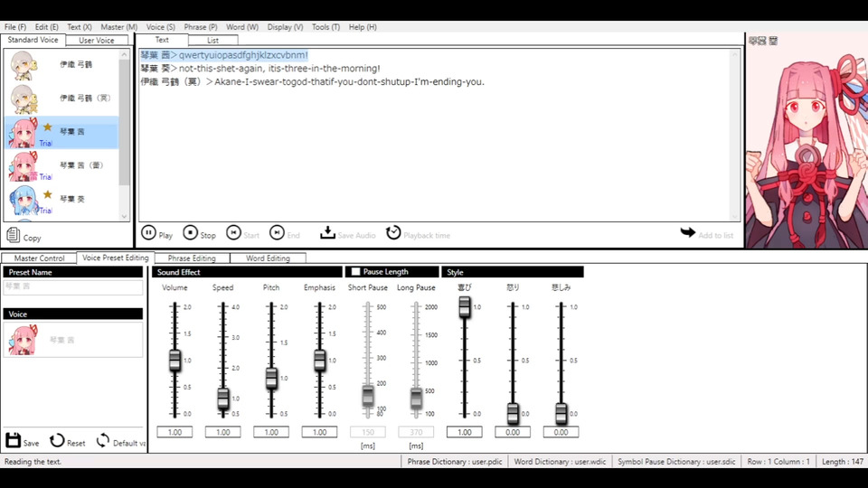Screen dimensions: 868x488
Task: Select the 伊織 弓鶴 voice avatar
Action: pyautogui.click(x=24, y=65)
